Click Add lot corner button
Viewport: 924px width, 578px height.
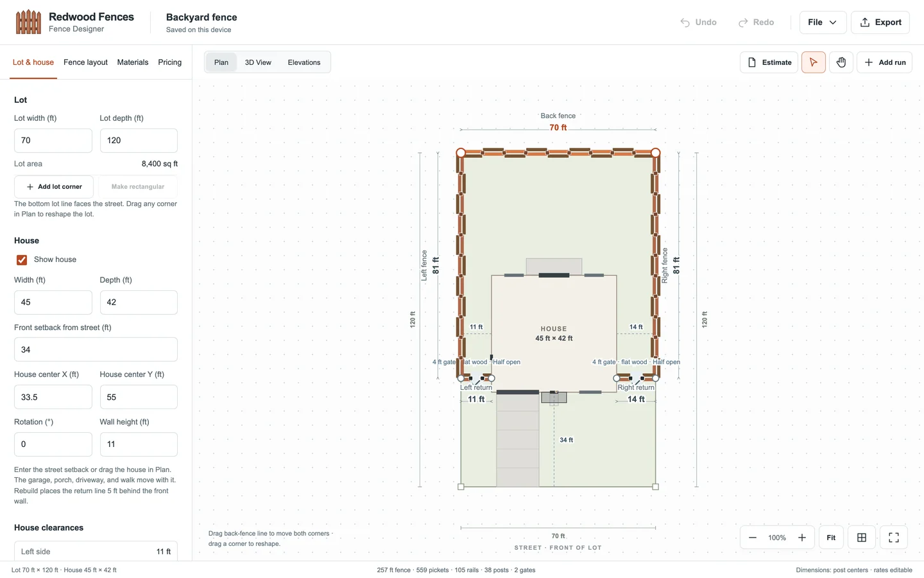click(54, 187)
